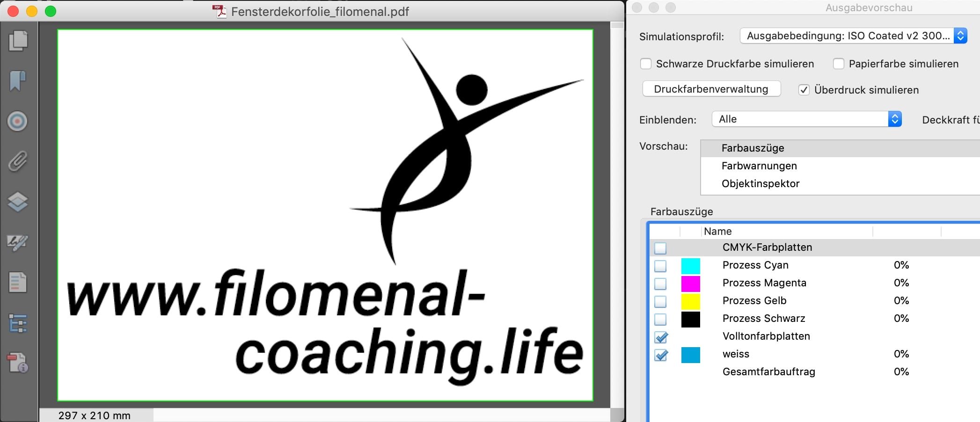Enable Papierfarbe simulieren checkbox

839,64
